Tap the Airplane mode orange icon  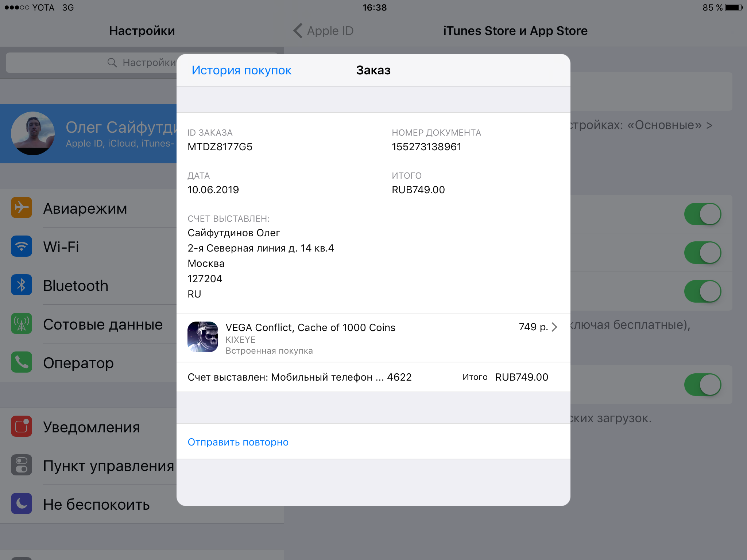tap(22, 207)
